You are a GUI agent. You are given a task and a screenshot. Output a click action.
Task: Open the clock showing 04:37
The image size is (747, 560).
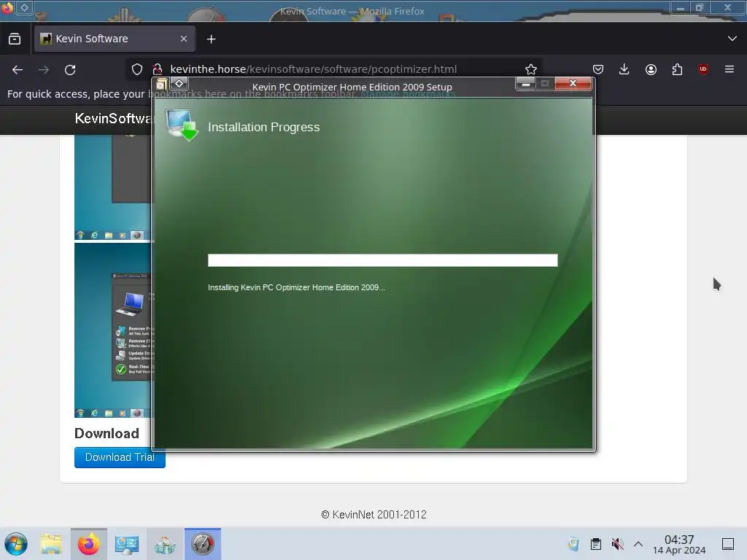[679, 544]
